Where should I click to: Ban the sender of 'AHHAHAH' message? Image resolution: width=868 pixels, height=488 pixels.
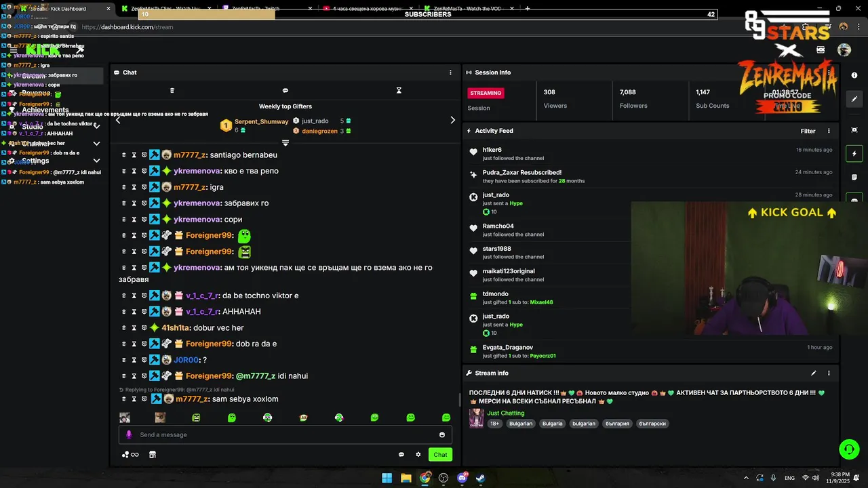pyautogui.click(x=144, y=312)
